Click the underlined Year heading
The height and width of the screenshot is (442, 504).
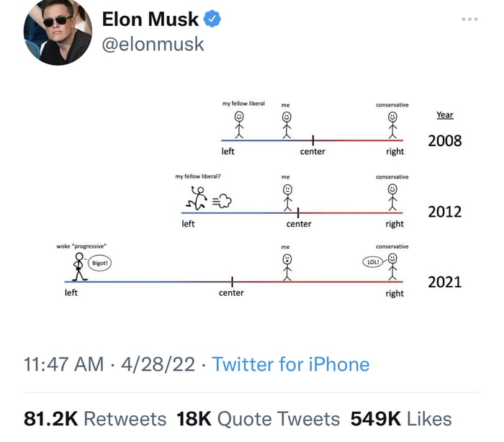445,114
